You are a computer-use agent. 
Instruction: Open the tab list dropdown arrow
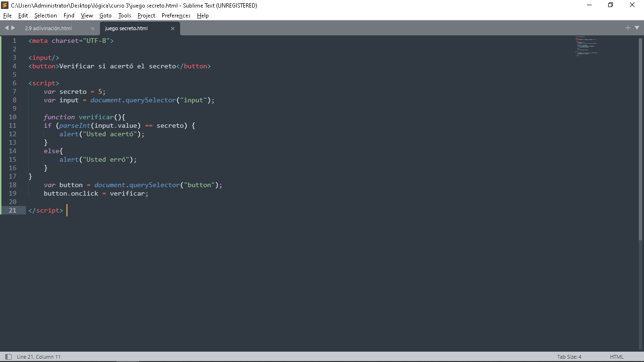click(636, 28)
